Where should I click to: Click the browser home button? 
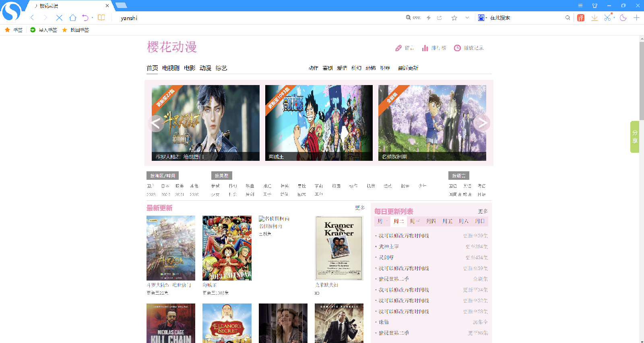coord(72,18)
